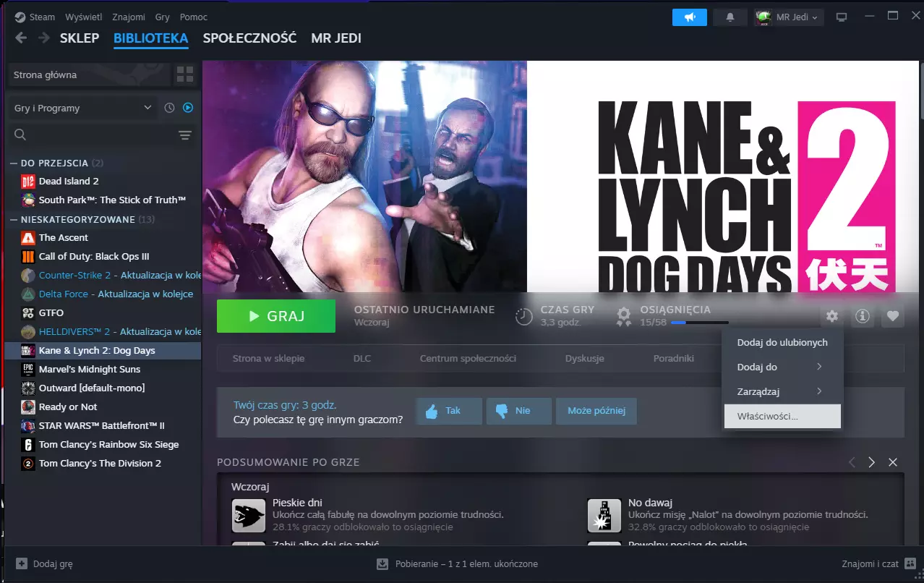Switch to SPOŁECZNOŚĆ tab

(x=249, y=38)
